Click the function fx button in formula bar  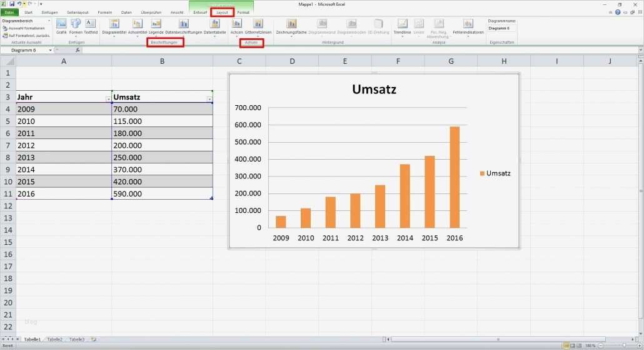point(78,50)
